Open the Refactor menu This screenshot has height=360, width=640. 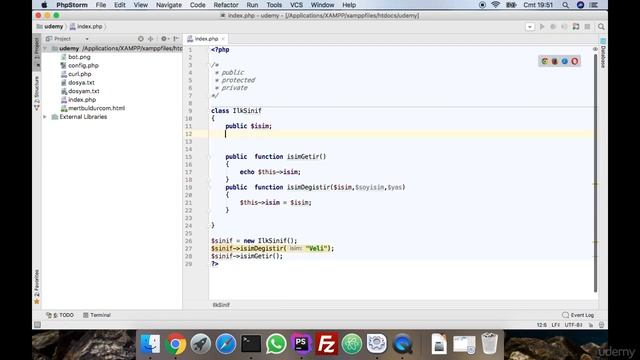coord(226,5)
